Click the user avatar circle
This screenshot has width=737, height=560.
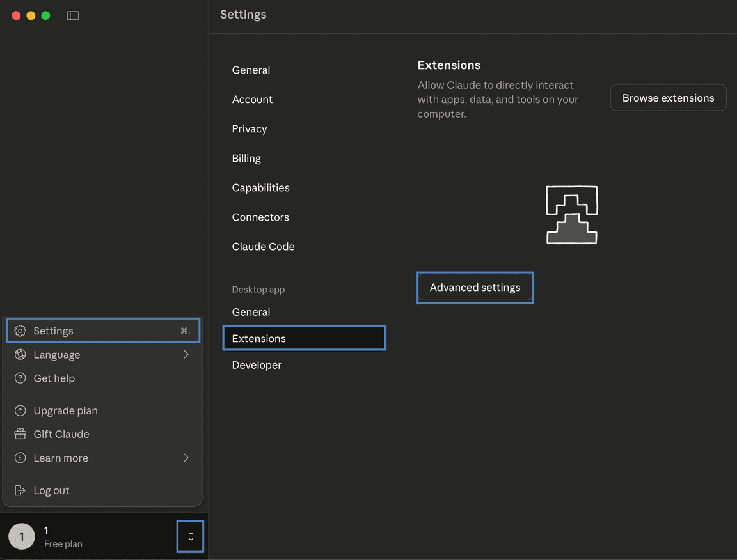coord(22,536)
